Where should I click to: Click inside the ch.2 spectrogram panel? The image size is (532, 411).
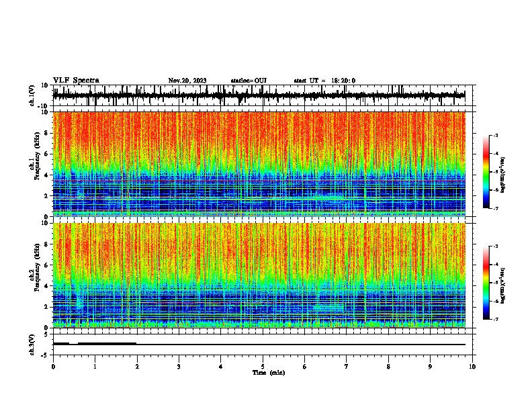259,275
